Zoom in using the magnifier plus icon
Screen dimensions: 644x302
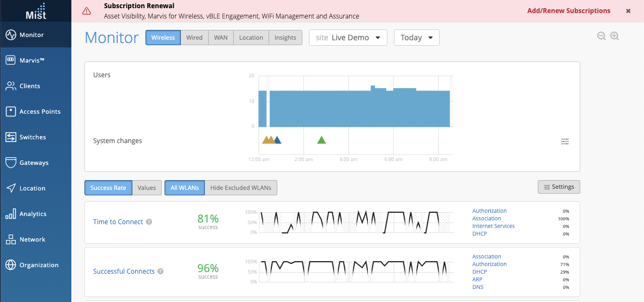[615, 36]
